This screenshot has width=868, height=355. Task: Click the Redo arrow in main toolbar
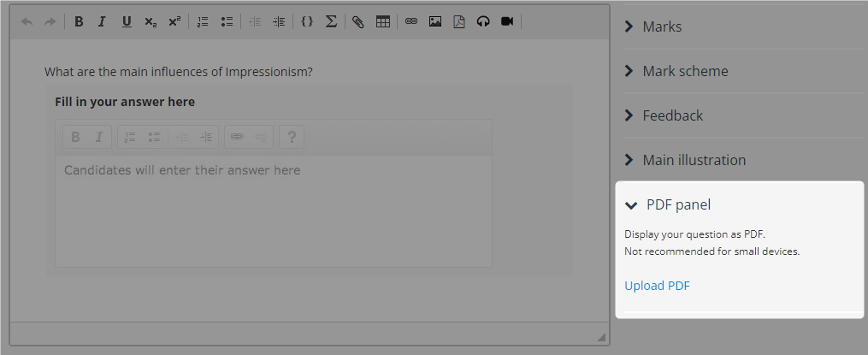(x=50, y=21)
